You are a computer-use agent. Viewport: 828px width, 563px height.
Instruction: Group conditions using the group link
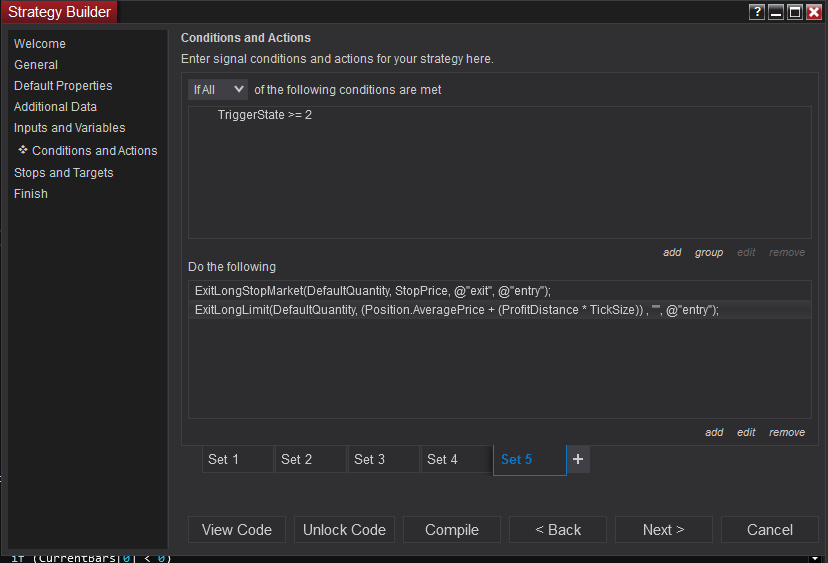709,252
